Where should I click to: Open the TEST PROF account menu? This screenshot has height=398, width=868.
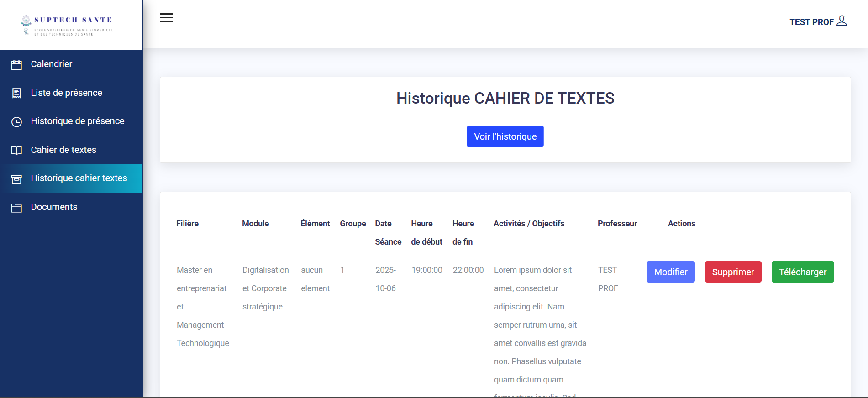[811, 22]
